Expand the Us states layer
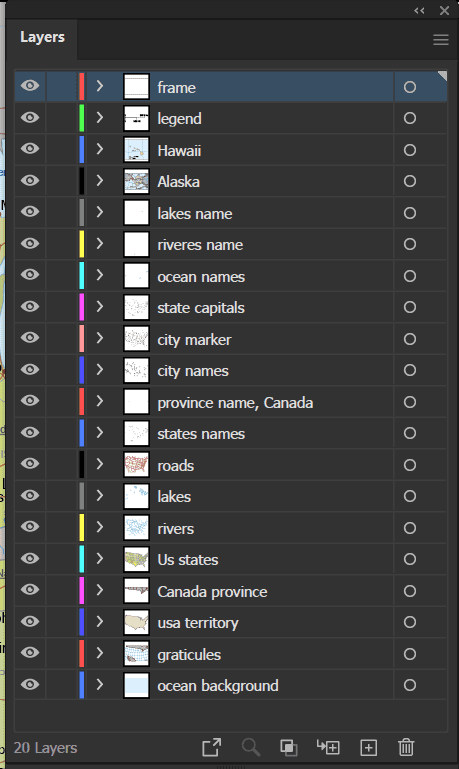The image size is (459, 769). [x=100, y=559]
